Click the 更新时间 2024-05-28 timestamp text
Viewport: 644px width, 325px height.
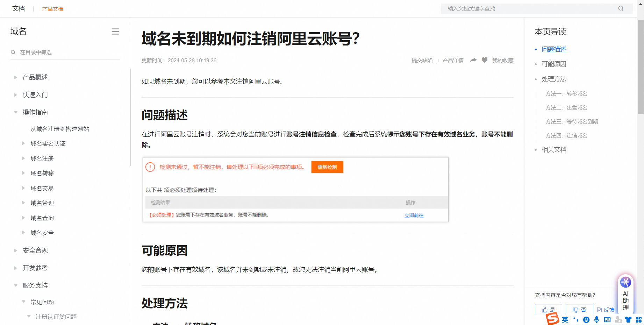179,61
